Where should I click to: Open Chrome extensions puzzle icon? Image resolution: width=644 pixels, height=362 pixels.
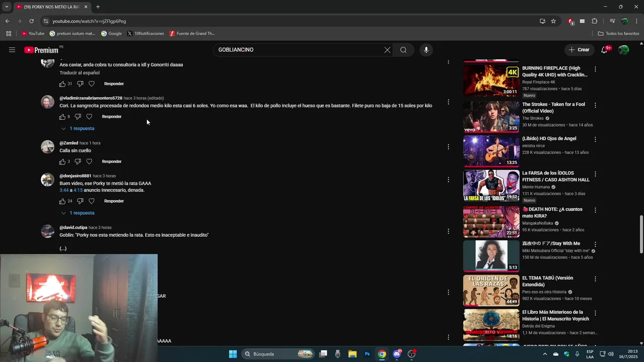[594, 21]
